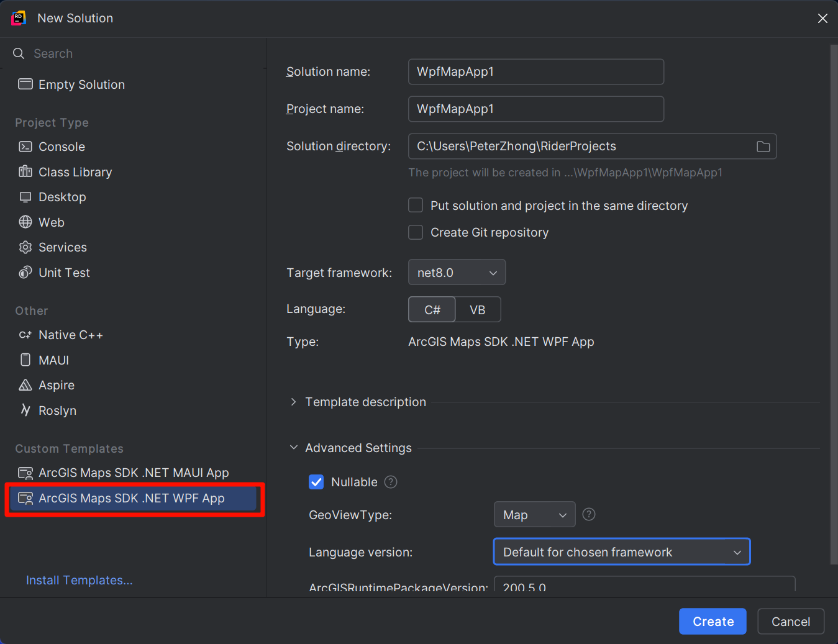The height and width of the screenshot is (644, 838).
Task: Click the project will be created in hint text
Action: click(x=565, y=173)
